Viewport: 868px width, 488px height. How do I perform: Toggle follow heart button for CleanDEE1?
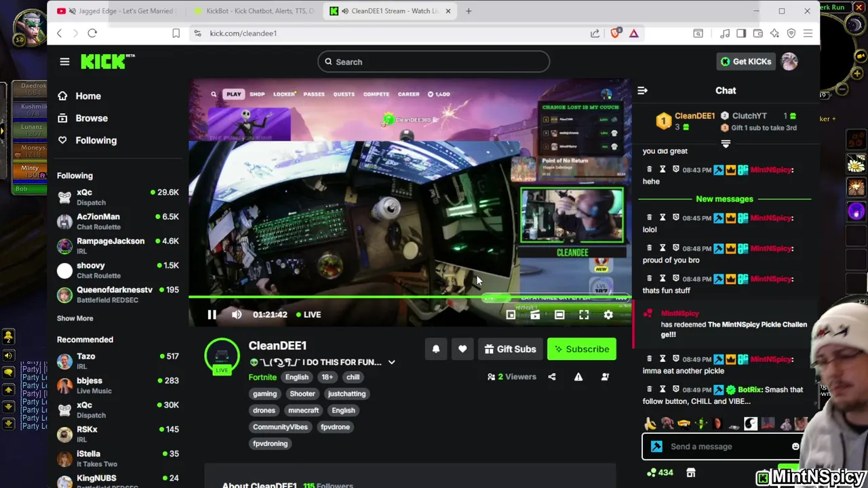click(x=462, y=349)
